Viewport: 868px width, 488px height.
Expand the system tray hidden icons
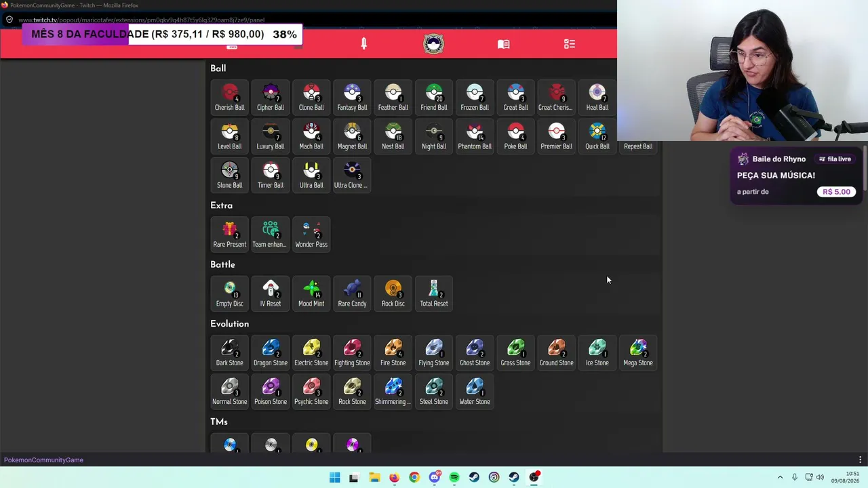[780, 478]
